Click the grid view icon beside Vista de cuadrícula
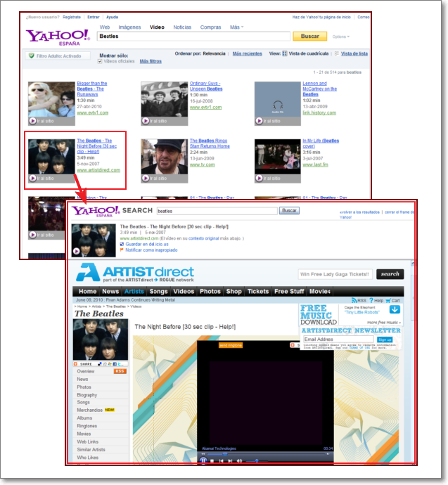The image size is (448, 485). pos(285,53)
